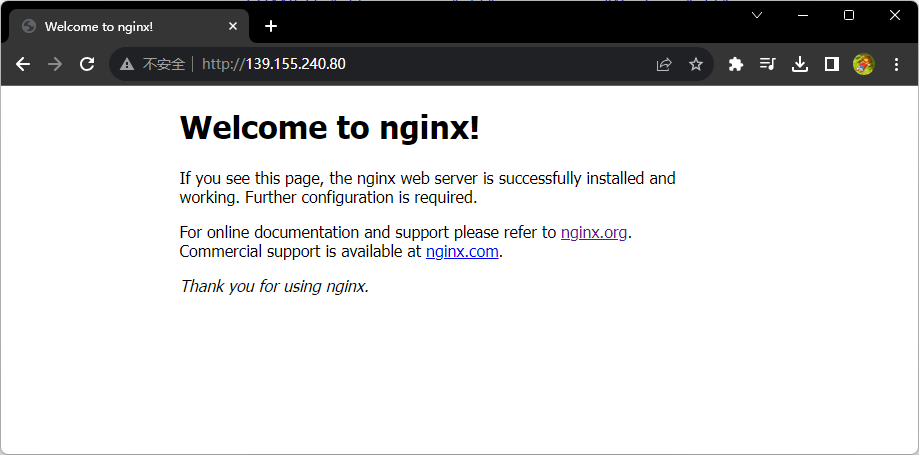Open the nginx.org documentation link

pos(594,232)
